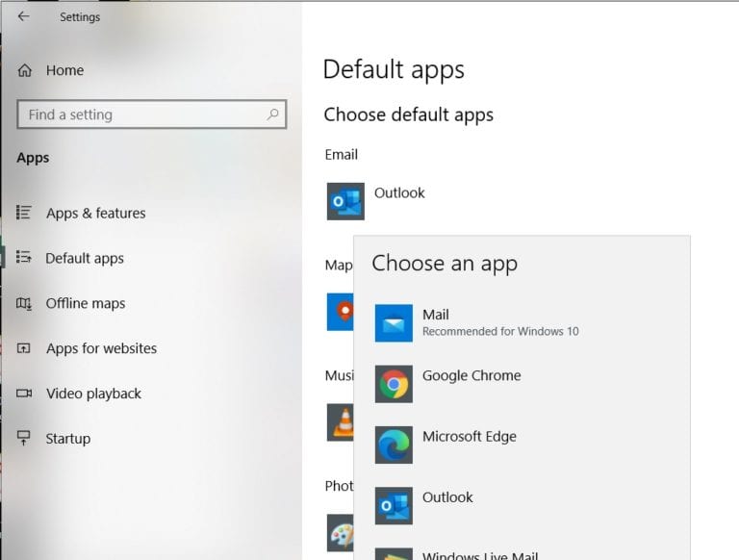739x560 pixels.
Task: Click the Paint photo viewer icon
Action: [x=340, y=534]
